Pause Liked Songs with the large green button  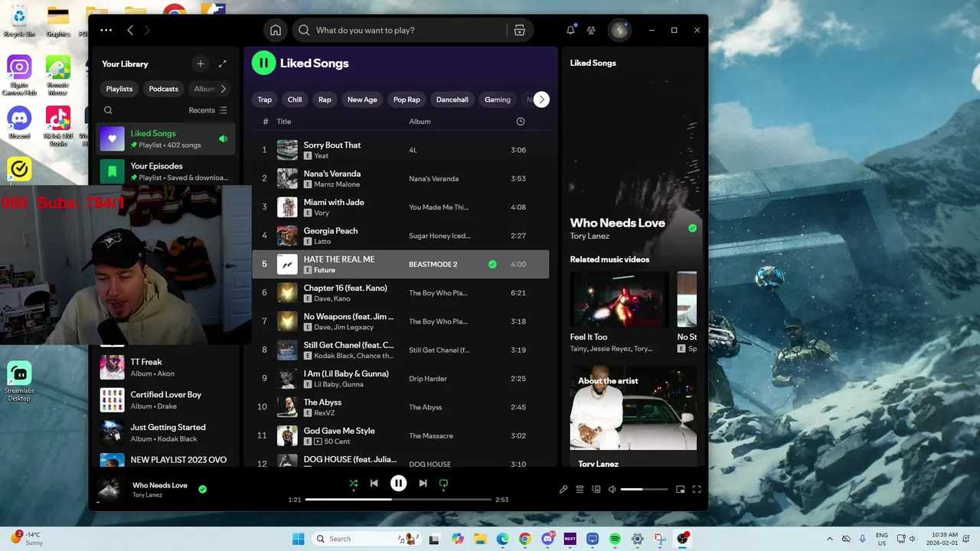(x=263, y=63)
